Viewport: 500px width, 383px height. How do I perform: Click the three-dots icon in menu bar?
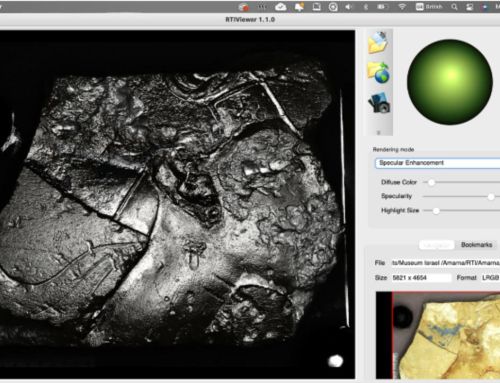pyautogui.click(x=262, y=7)
